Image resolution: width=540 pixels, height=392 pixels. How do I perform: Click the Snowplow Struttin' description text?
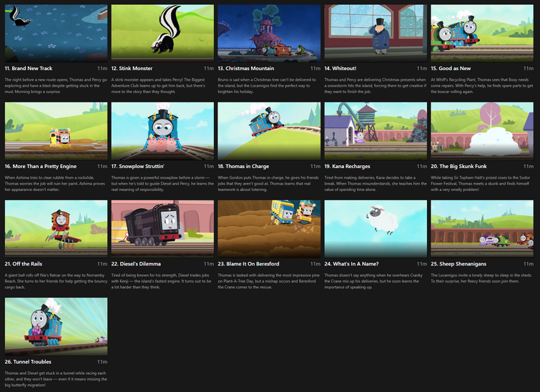[x=162, y=184]
